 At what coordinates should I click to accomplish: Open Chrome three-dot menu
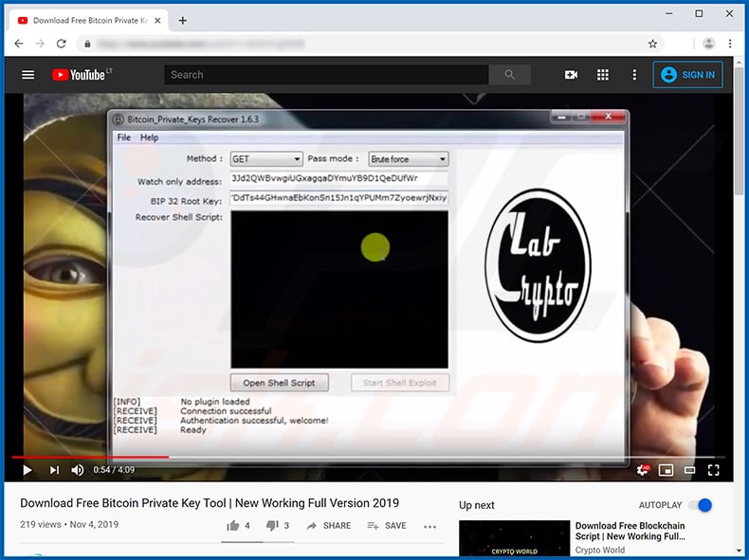point(730,44)
